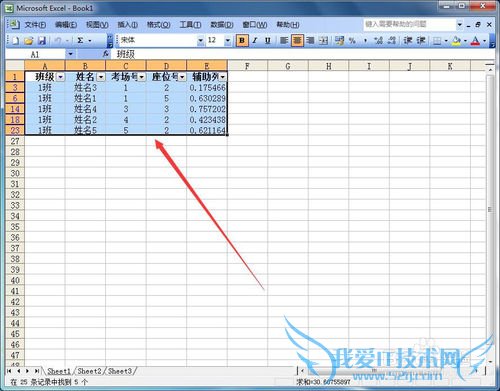Go to first sheet tab arrow
Viewport: 500px width, 391px height.
click(x=9, y=371)
